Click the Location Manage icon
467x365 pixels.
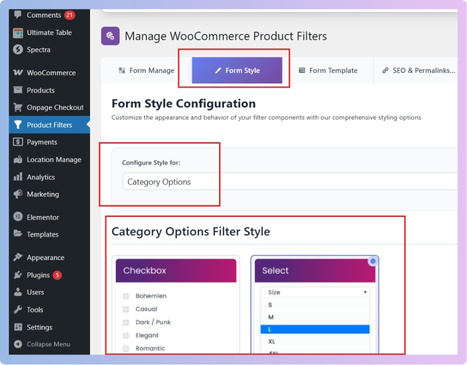[18, 159]
